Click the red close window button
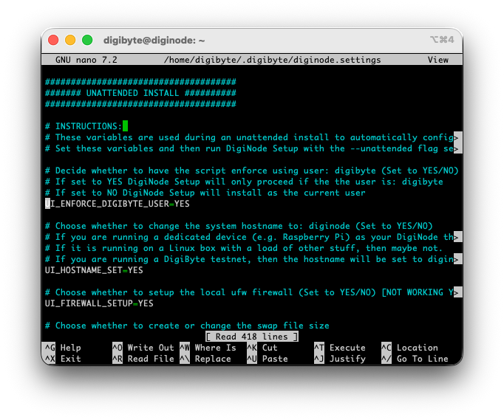This screenshot has height=420, width=504. click(x=53, y=40)
